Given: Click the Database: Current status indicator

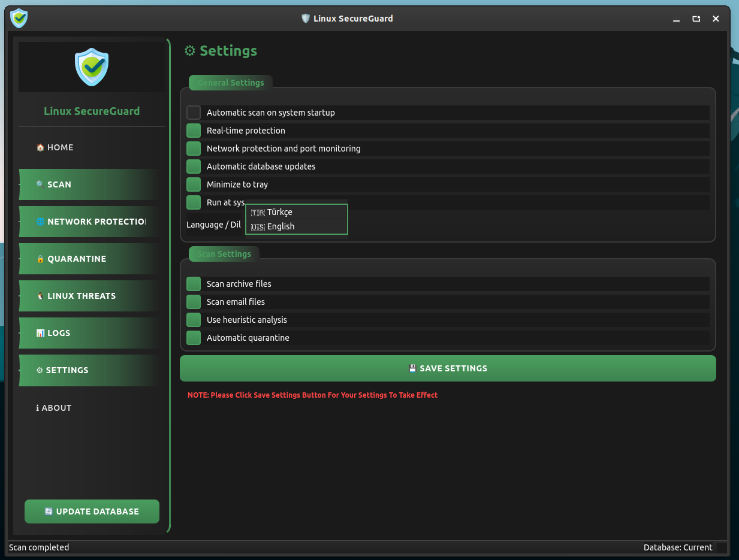Looking at the screenshot, I should pyautogui.click(x=677, y=547).
